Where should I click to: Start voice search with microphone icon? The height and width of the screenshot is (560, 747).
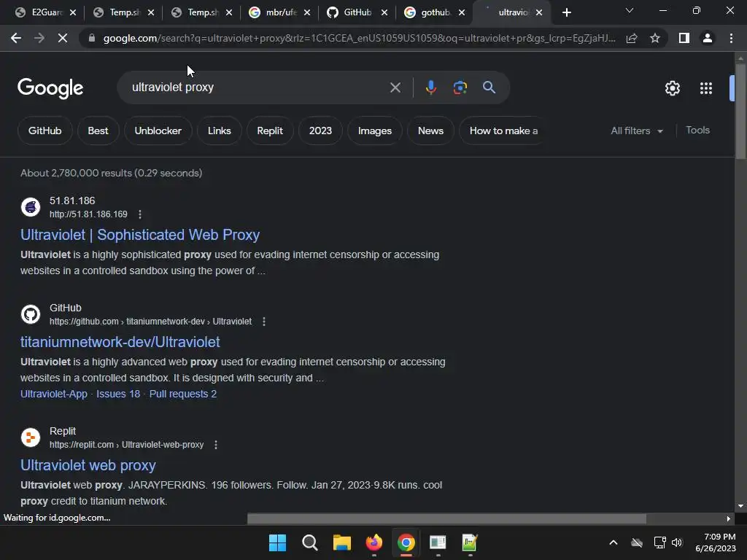[430, 87]
